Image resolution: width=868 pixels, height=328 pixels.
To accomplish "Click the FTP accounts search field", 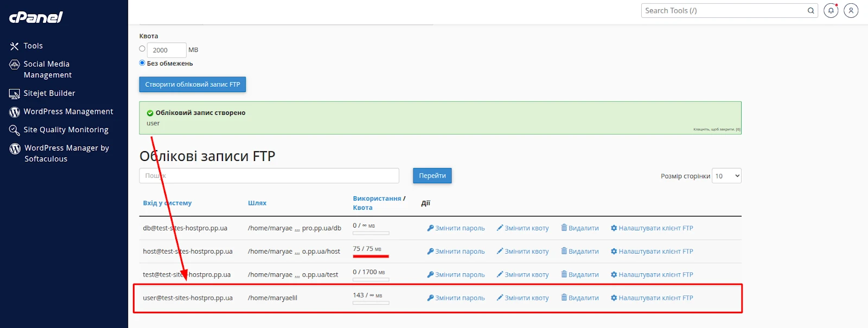I will 269,176.
